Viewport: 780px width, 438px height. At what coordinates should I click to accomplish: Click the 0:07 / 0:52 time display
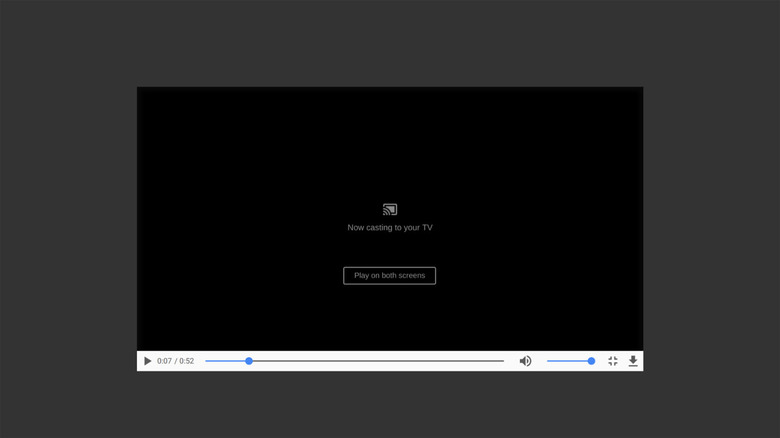pyautogui.click(x=176, y=361)
